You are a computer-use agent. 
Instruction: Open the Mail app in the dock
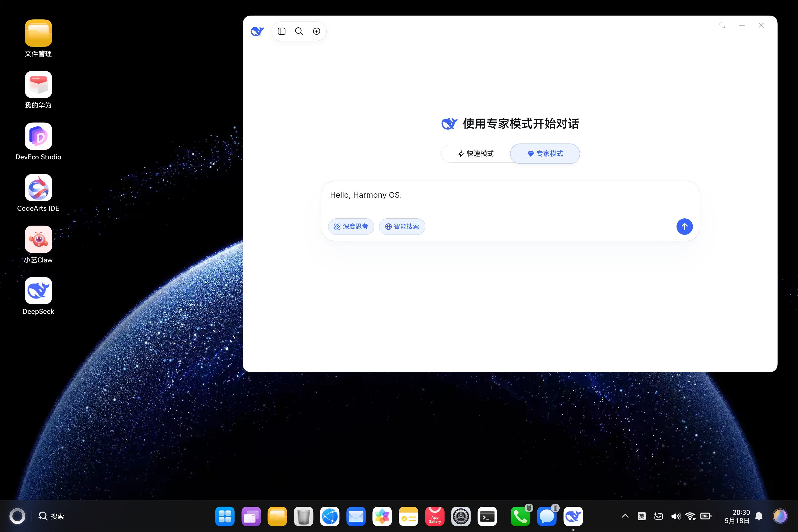356,516
